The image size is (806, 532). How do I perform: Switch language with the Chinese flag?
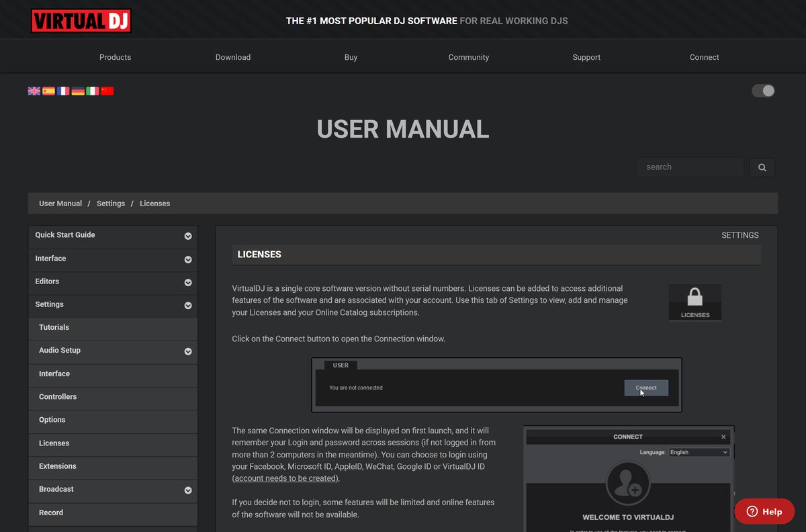click(x=107, y=91)
